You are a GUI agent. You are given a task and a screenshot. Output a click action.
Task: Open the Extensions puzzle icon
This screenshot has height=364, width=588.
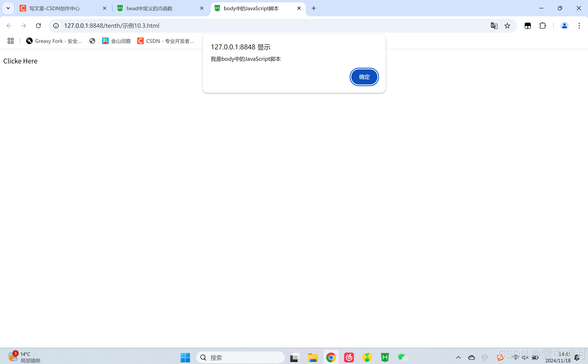click(542, 26)
